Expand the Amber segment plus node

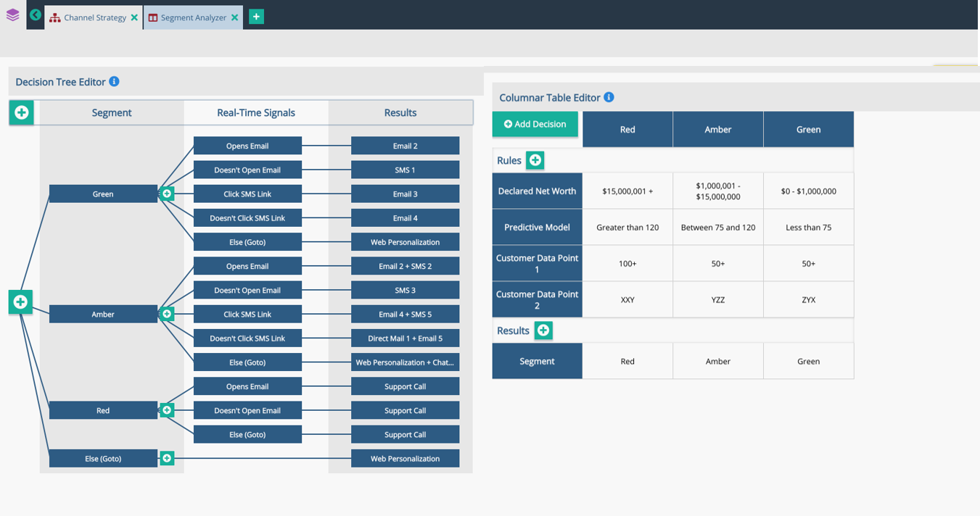[x=167, y=315]
